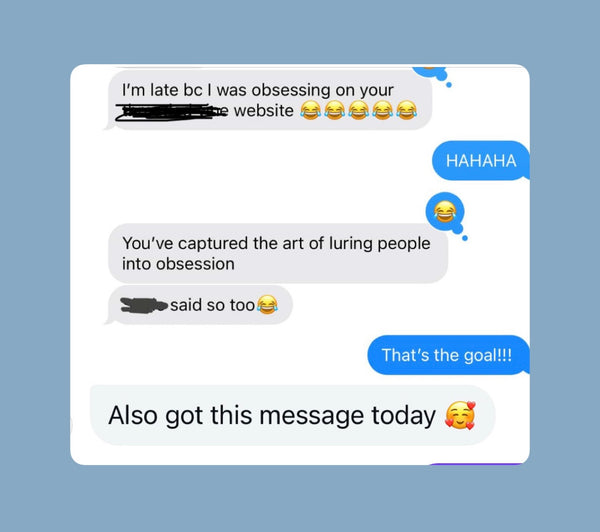Select the "That's the goal!!!" bubble
The width and height of the screenshot is (600, 532).
(x=448, y=355)
